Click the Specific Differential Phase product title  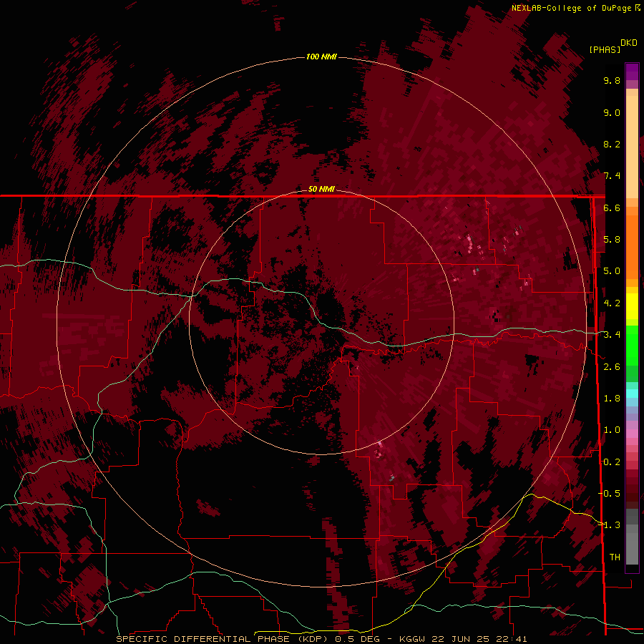pos(321,639)
